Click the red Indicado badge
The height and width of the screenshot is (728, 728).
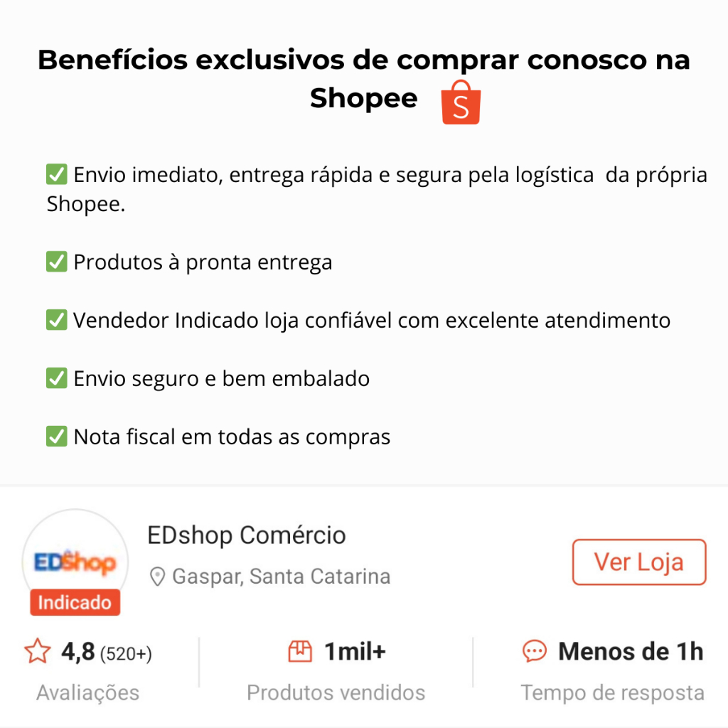click(75, 603)
